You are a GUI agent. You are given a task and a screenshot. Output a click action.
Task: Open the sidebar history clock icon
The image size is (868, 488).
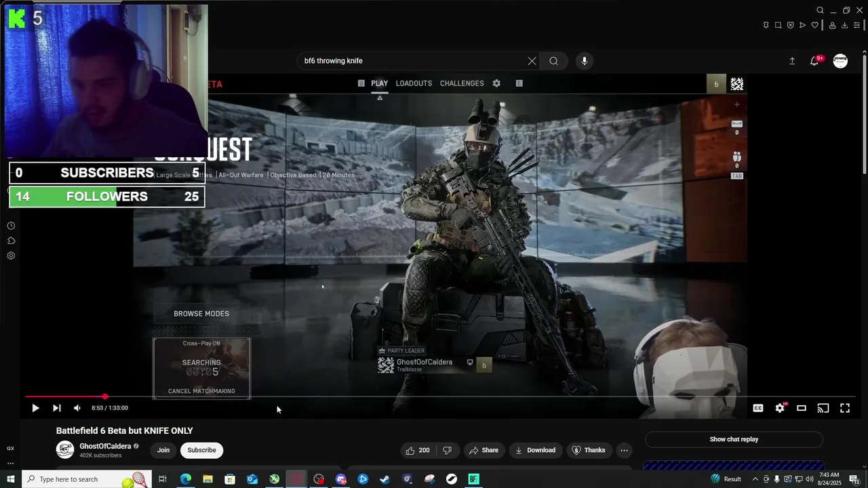click(11, 226)
